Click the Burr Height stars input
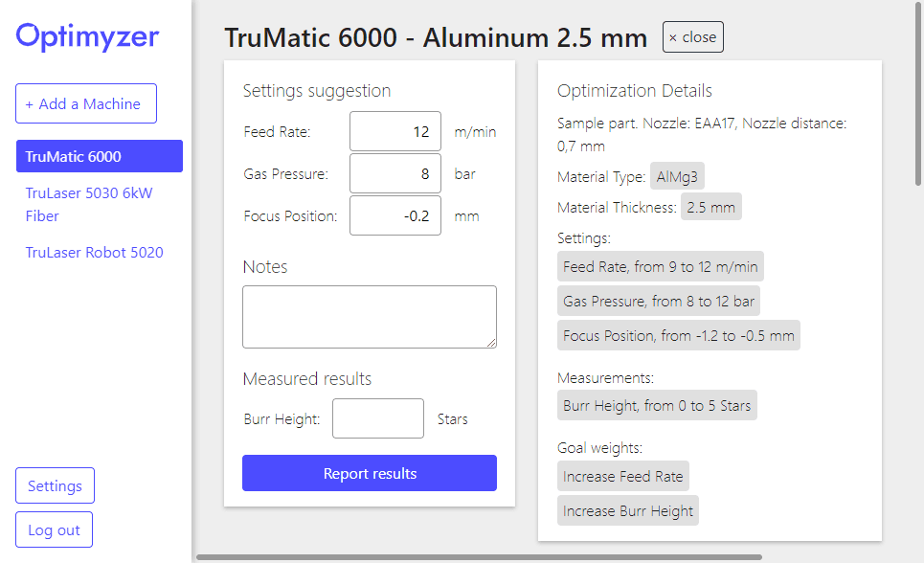 tap(378, 418)
